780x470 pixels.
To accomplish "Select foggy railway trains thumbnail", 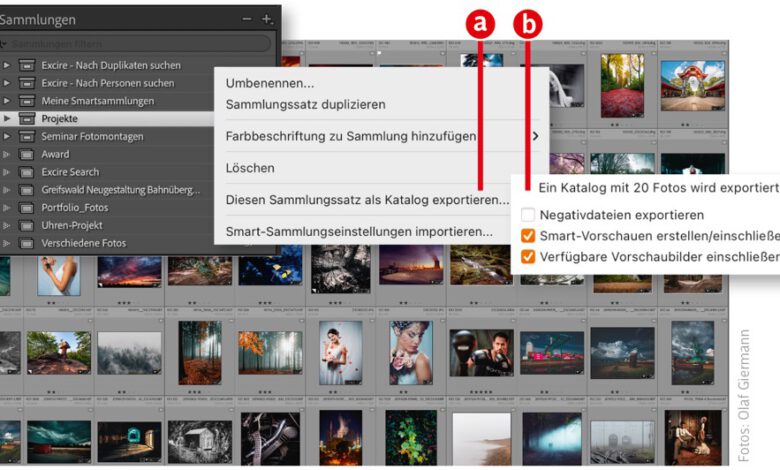I will tap(622, 442).
